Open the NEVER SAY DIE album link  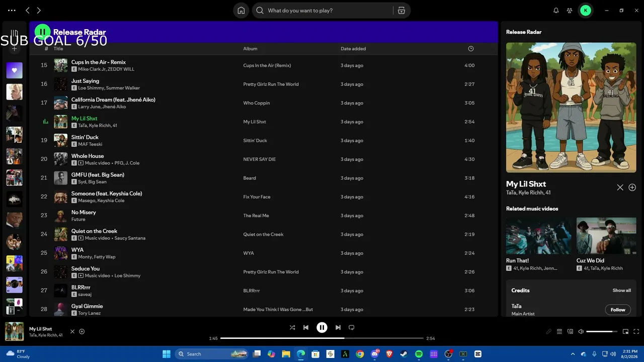coord(260,159)
